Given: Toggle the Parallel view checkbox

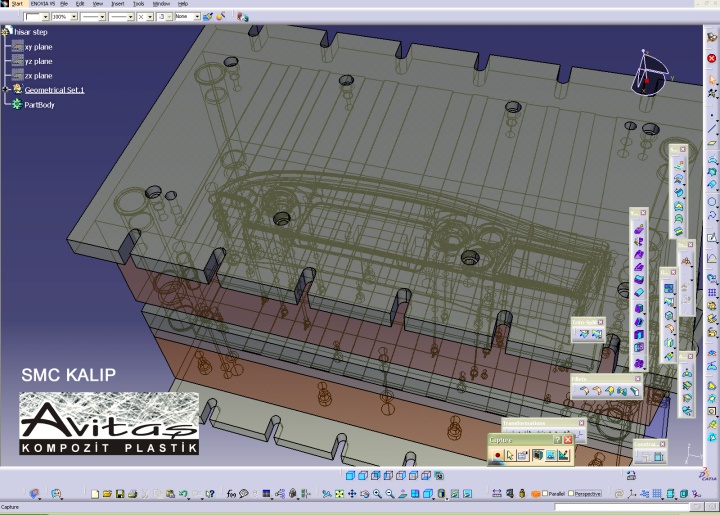Looking at the screenshot, I should point(545,494).
